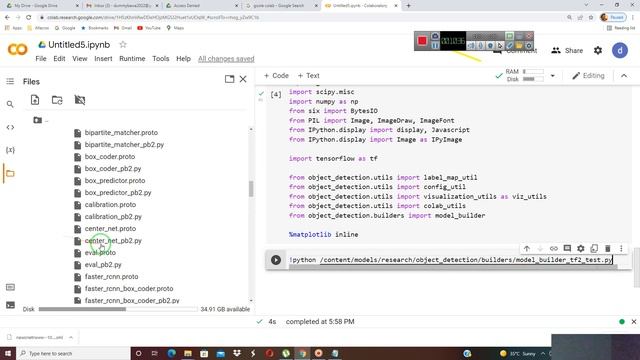Select bipartite_matcher.proto file
The image size is (640, 360).
click(121, 133)
